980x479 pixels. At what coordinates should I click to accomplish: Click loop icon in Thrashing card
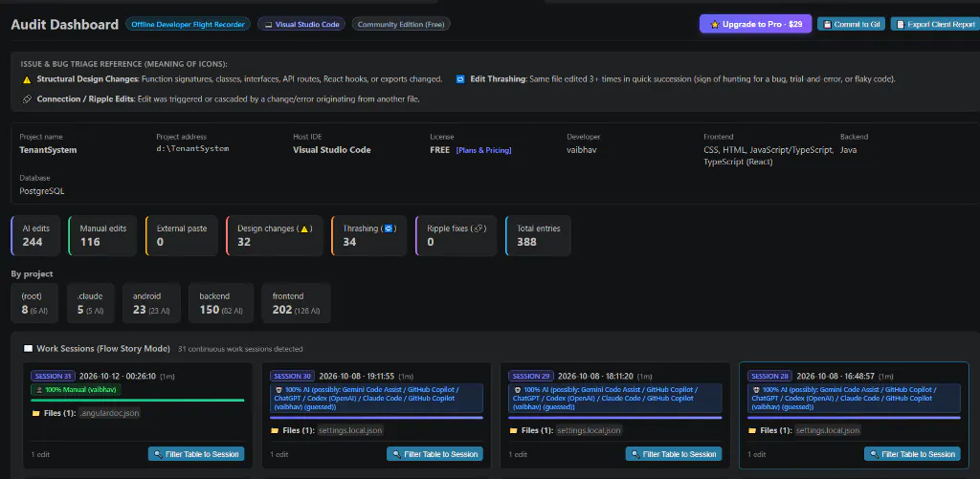click(x=388, y=229)
